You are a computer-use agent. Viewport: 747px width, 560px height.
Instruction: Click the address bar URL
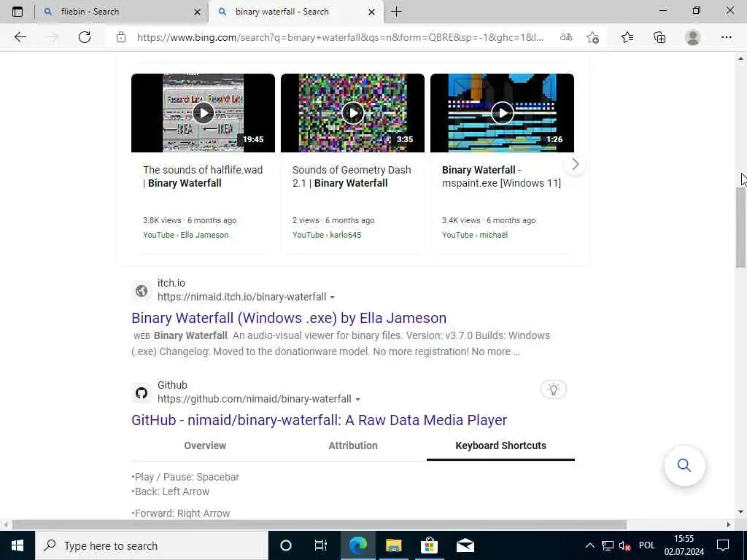coord(340,37)
